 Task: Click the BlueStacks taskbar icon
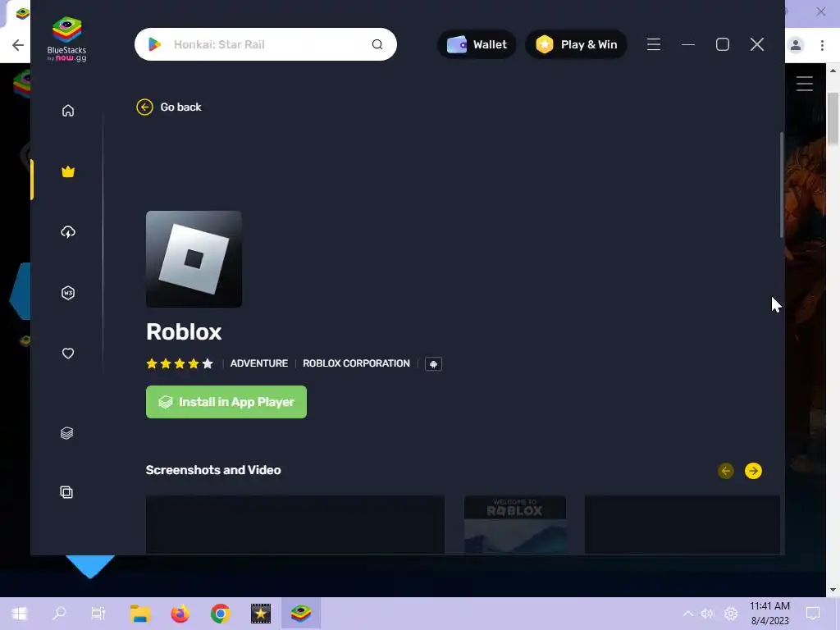click(x=301, y=614)
